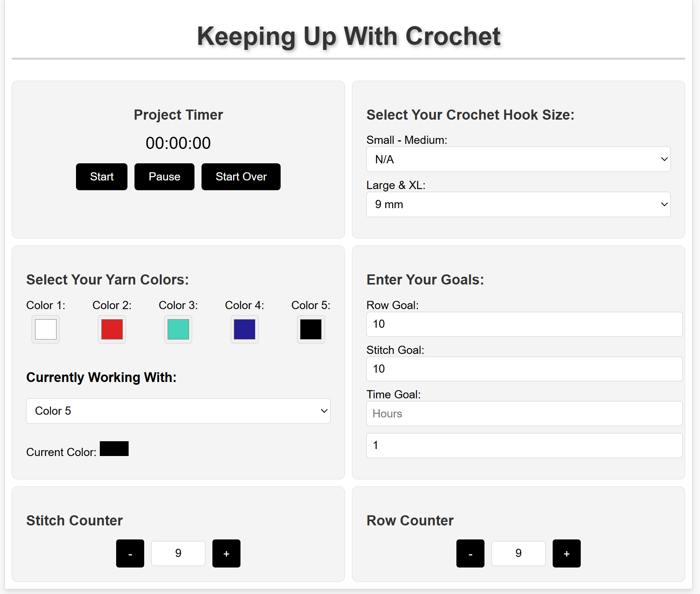Decrement the row counter with minus
The width and height of the screenshot is (700, 594).
(470, 553)
